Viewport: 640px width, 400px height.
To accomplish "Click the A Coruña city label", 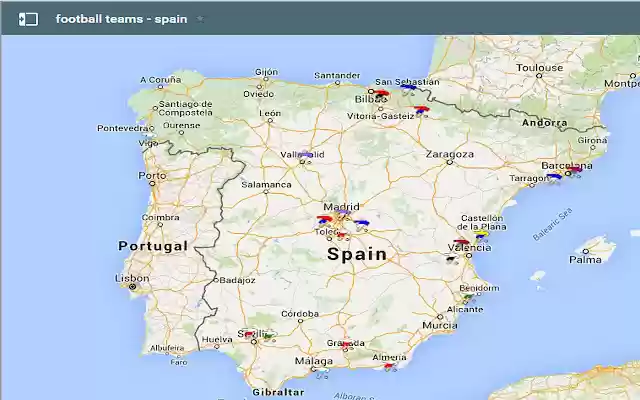I will [160, 80].
